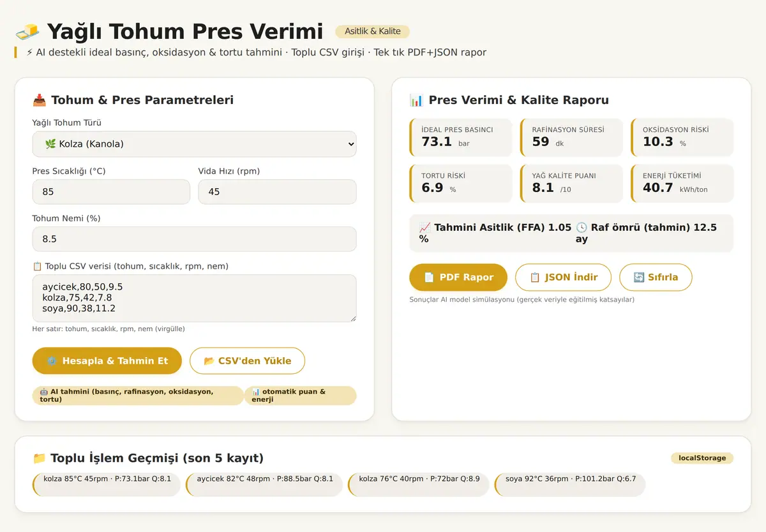The width and height of the screenshot is (766, 532).
Task: Click the 'Sonuçlar AI model simülasyonu' note
Action: click(x=522, y=299)
